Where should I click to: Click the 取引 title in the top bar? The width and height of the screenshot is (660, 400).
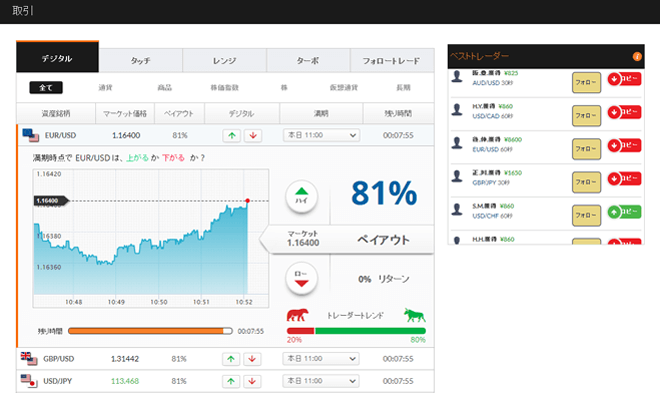pyautogui.click(x=22, y=11)
